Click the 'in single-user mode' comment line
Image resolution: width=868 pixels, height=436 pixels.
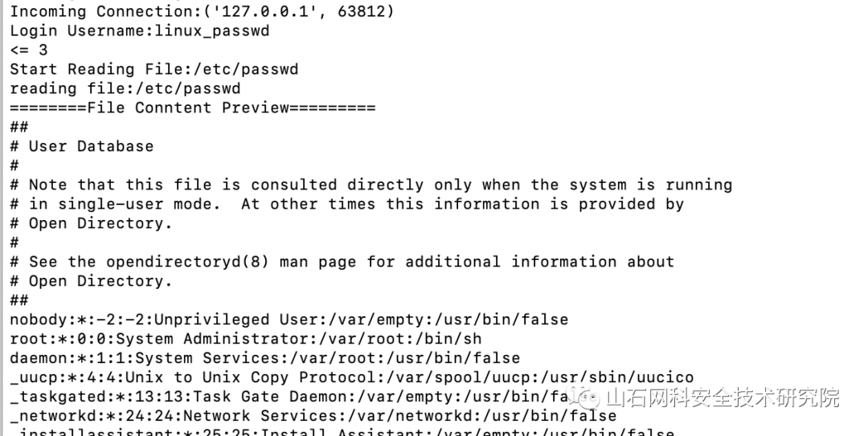347,204
